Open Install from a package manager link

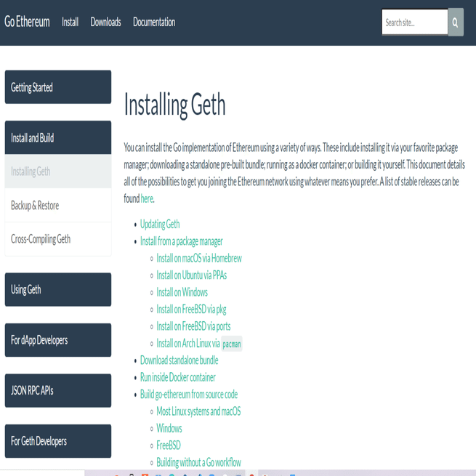coord(182,241)
